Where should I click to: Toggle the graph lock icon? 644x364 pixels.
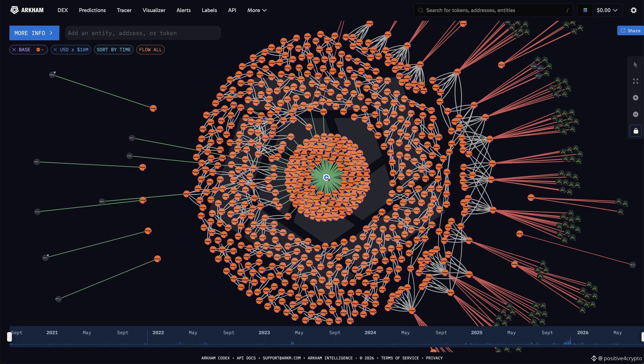click(635, 131)
